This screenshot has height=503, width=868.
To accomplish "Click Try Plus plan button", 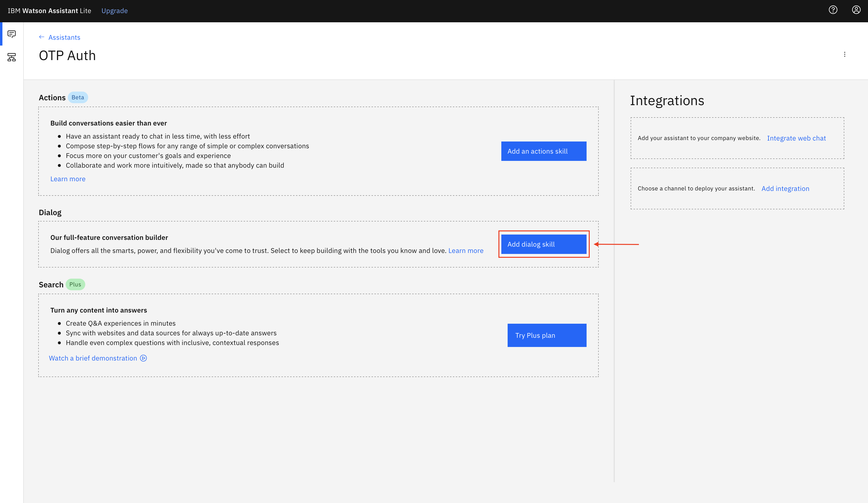I will 547,335.
